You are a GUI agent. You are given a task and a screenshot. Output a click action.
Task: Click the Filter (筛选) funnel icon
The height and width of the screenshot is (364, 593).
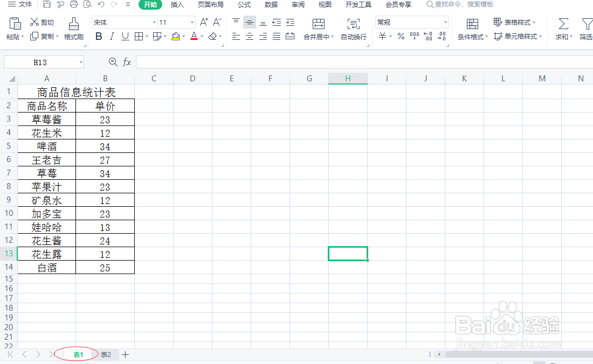click(587, 24)
